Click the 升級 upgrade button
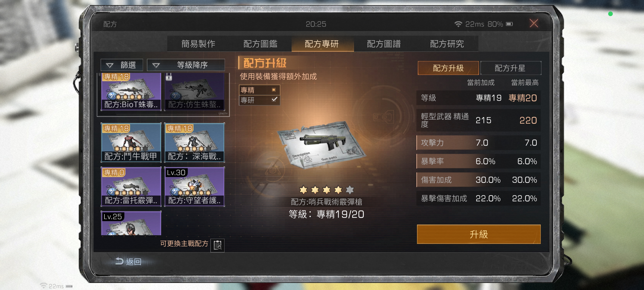The image size is (644, 290). click(x=479, y=234)
